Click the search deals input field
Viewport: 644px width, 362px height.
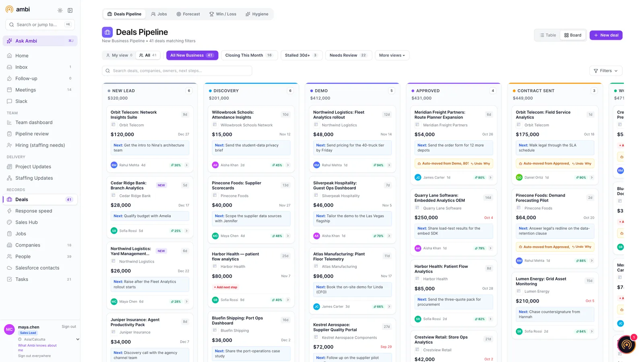pos(177,71)
